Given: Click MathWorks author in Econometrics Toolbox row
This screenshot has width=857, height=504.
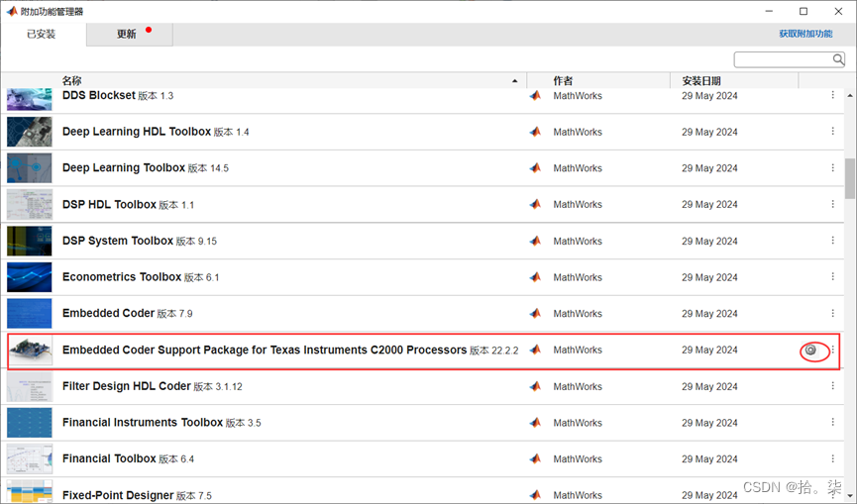Looking at the screenshot, I should [x=578, y=277].
